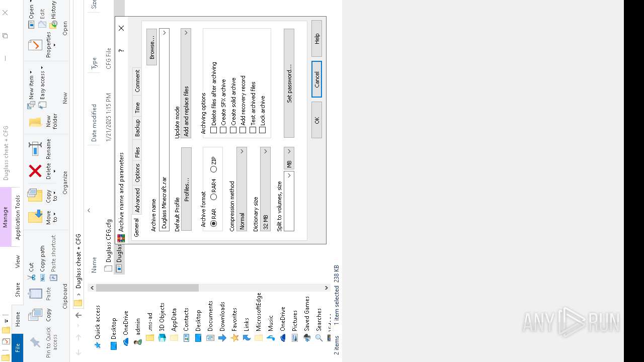Open the MB unit dropdown
The height and width of the screenshot is (362, 644).
289,158
